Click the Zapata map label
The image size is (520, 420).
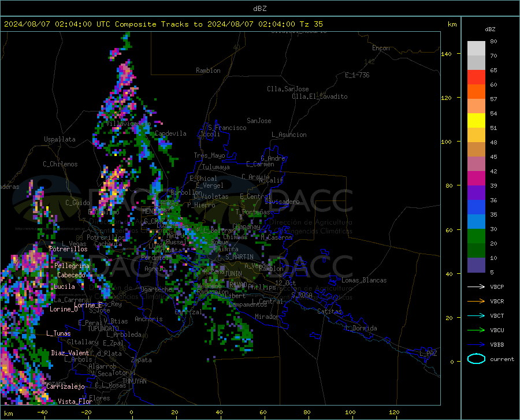[x=142, y=360]
